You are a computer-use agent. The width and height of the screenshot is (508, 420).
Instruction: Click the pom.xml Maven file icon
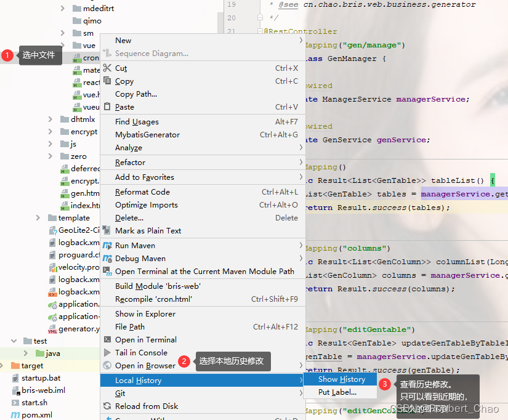click(15, 415)
